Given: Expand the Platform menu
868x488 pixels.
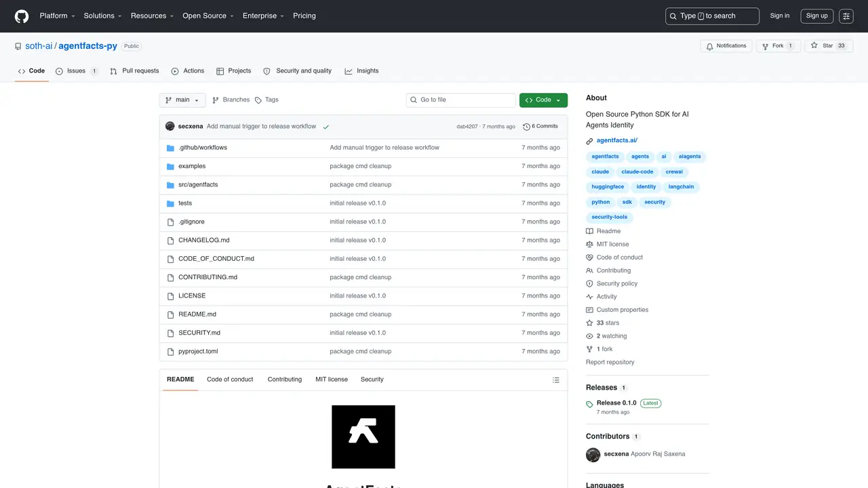Looking at the screenshot, I should coord(57,16).
